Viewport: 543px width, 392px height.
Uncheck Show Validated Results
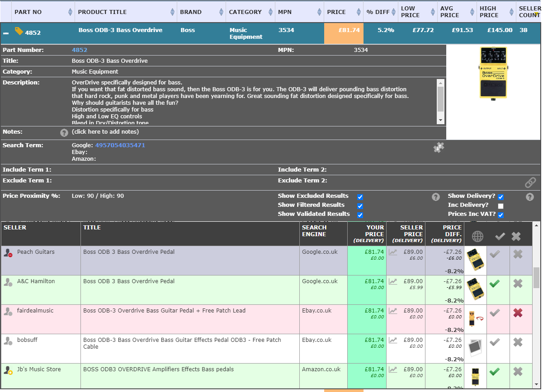(360, 215)
